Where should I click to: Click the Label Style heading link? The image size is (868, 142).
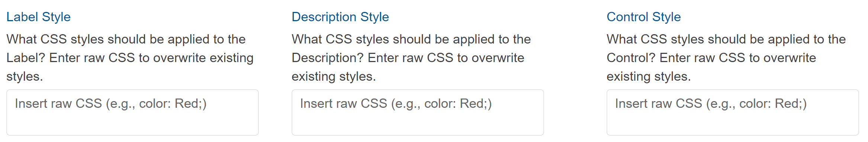[38, 17]
